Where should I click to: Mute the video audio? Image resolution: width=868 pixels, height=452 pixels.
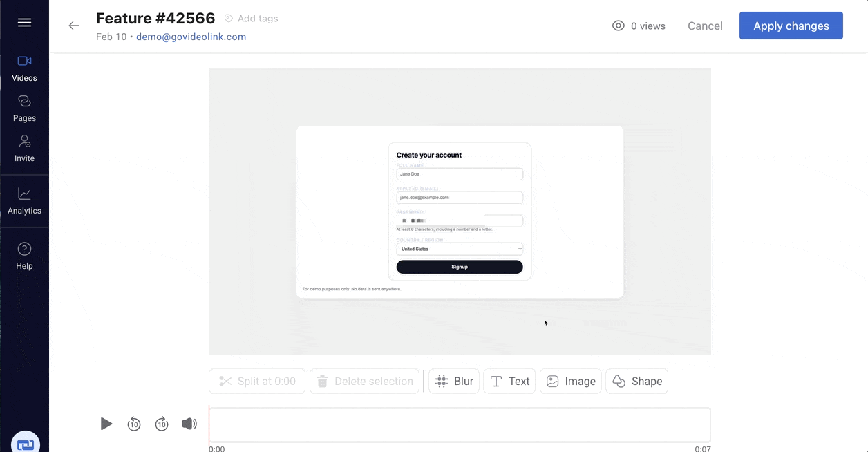pyautogui.click(x=189, y=424)
